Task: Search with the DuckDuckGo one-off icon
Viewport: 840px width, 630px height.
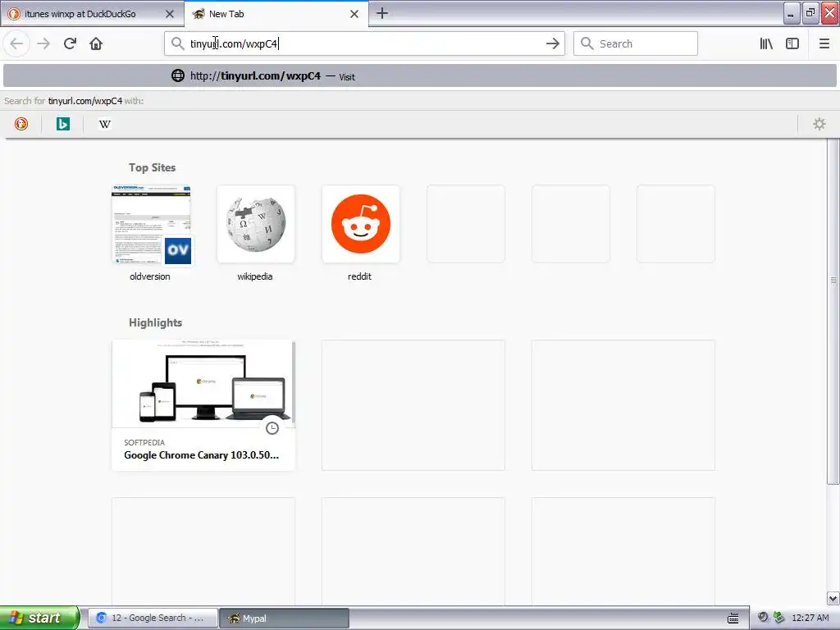Action: pyautogui.click(x=21, y=124)
